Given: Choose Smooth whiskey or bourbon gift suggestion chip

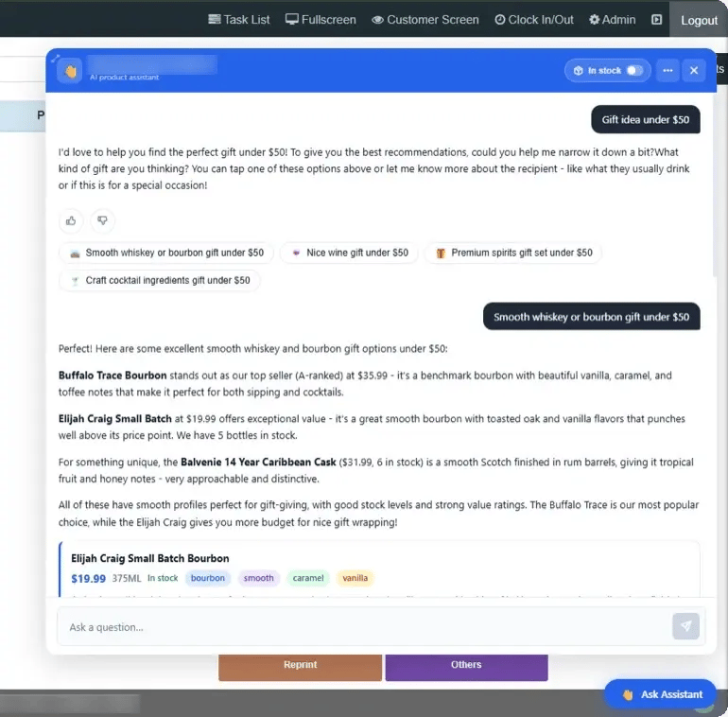Looking at the screenshot, I should click(x=166, y=253).
